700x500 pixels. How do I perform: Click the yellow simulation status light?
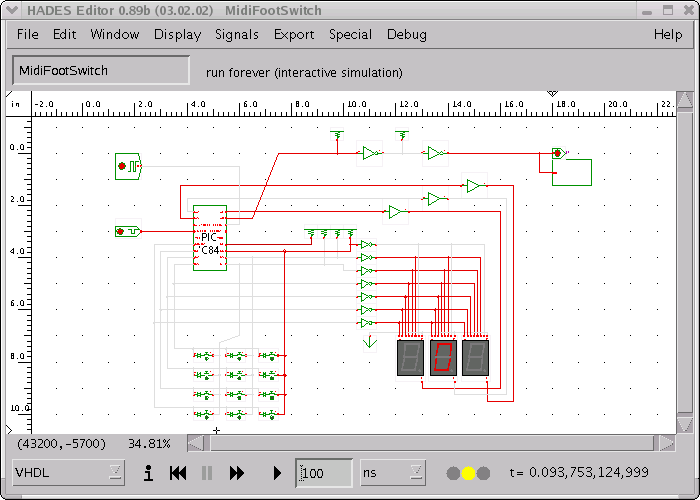(x=468, y=473)
